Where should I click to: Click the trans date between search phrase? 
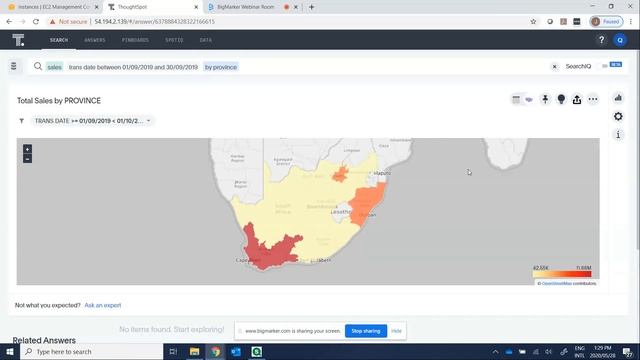point(133,67)
